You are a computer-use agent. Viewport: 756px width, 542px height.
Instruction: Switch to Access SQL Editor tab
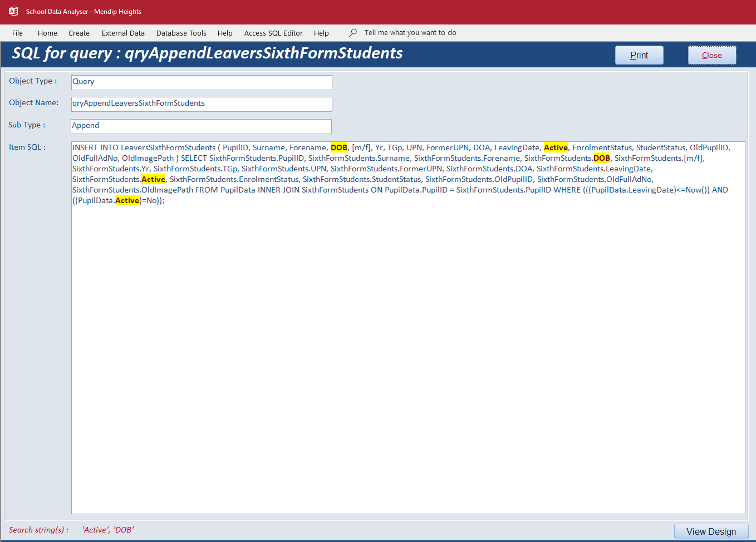tap(273, 33)
